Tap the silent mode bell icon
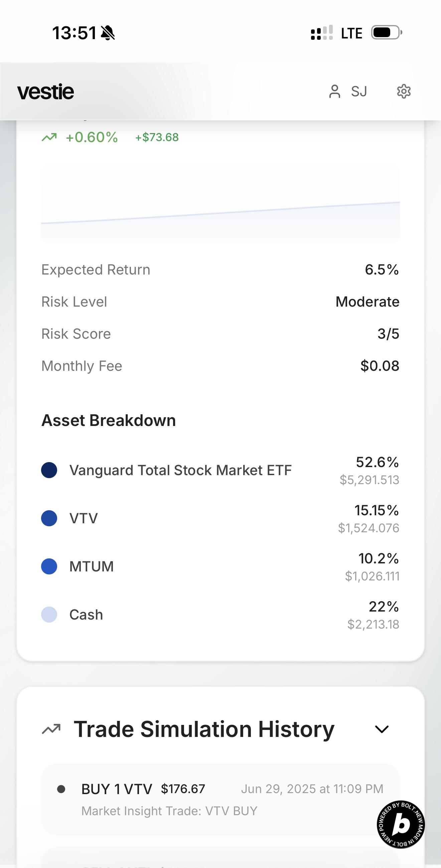This screenshot has height=868, width=441. tap(108, 33)
